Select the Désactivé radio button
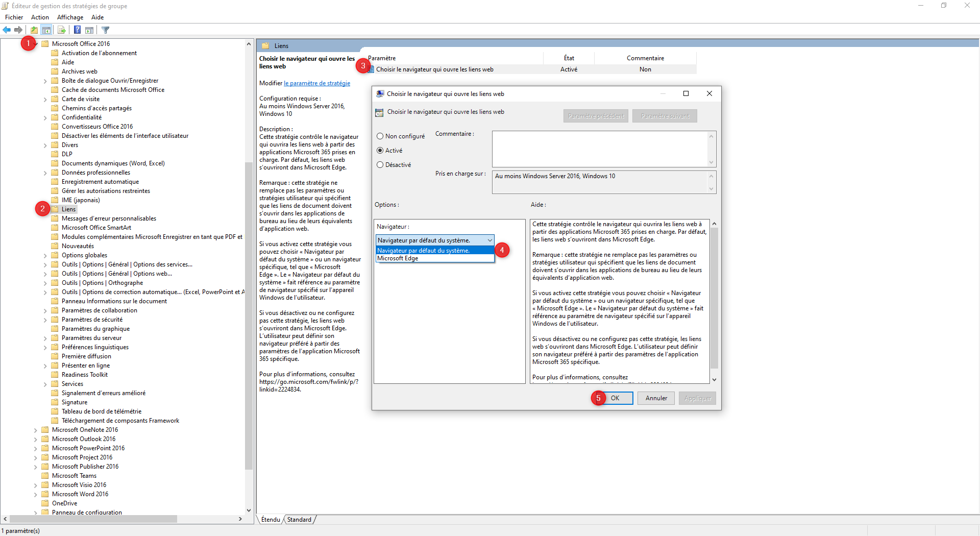This screenshot has height=536, width=980. pos(380,165)
